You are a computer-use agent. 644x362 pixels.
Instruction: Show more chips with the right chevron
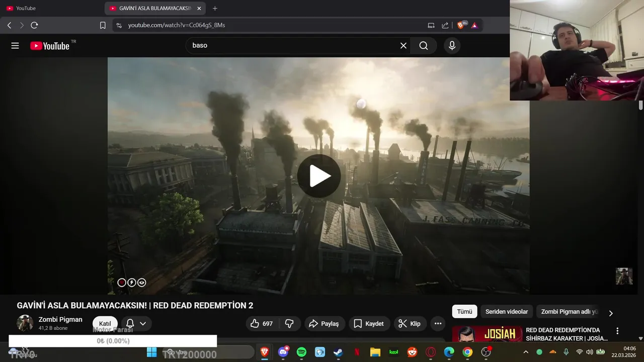[611, 313]
